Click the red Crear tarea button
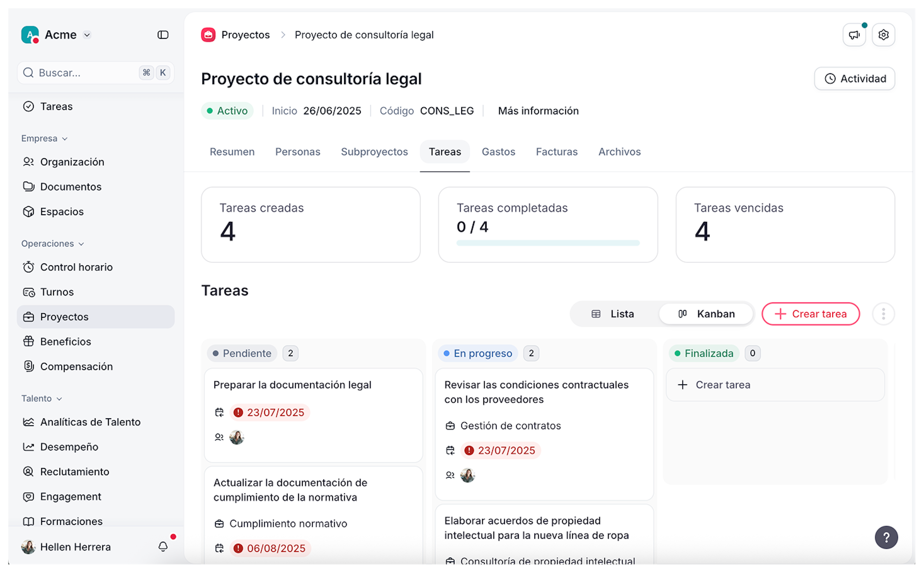This screenshot has height=573, width=924. point(810,314)
